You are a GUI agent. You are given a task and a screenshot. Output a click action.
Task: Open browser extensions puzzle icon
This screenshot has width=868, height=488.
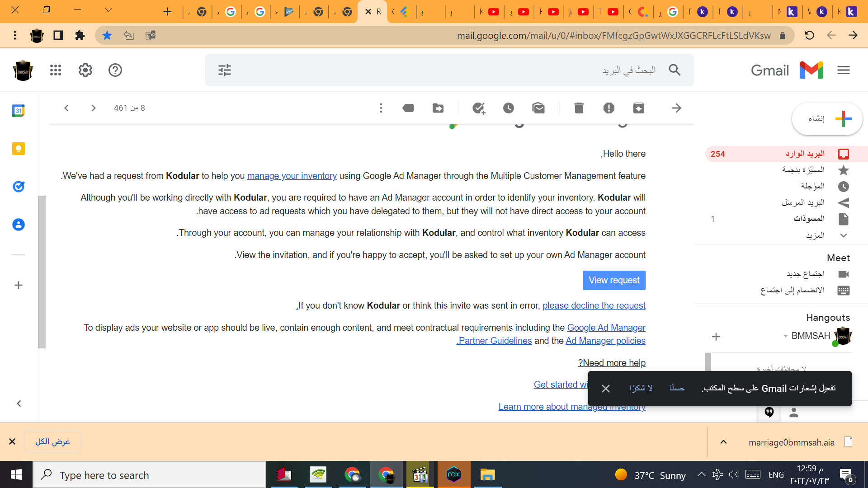80,35
